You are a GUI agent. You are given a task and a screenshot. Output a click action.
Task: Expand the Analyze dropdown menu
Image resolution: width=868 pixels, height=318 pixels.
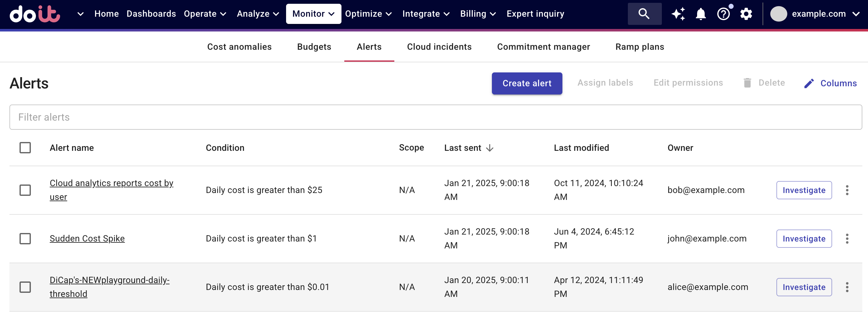tap(258, 14)
